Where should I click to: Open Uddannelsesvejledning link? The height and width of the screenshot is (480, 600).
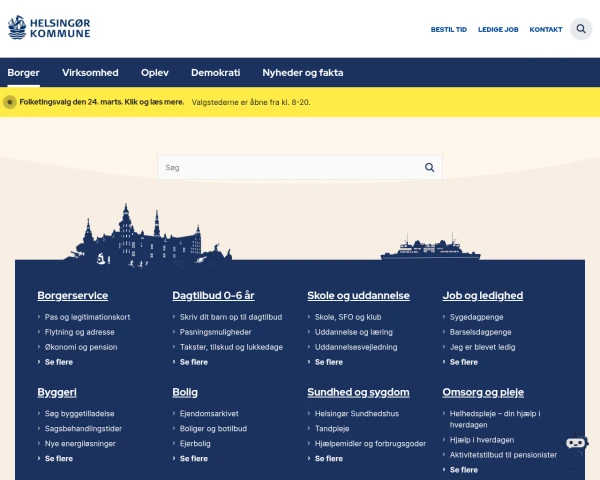[x=356, y=347]
